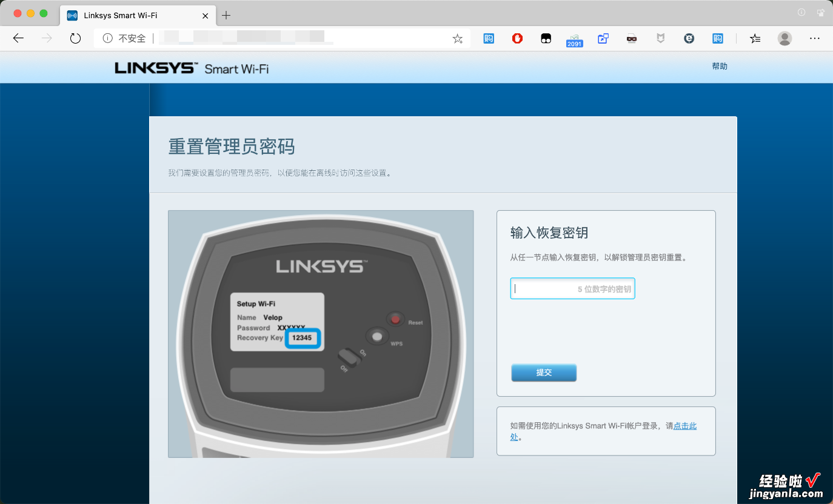
Task: Click the 输入恢复密钥 heading
Action: 549,233
